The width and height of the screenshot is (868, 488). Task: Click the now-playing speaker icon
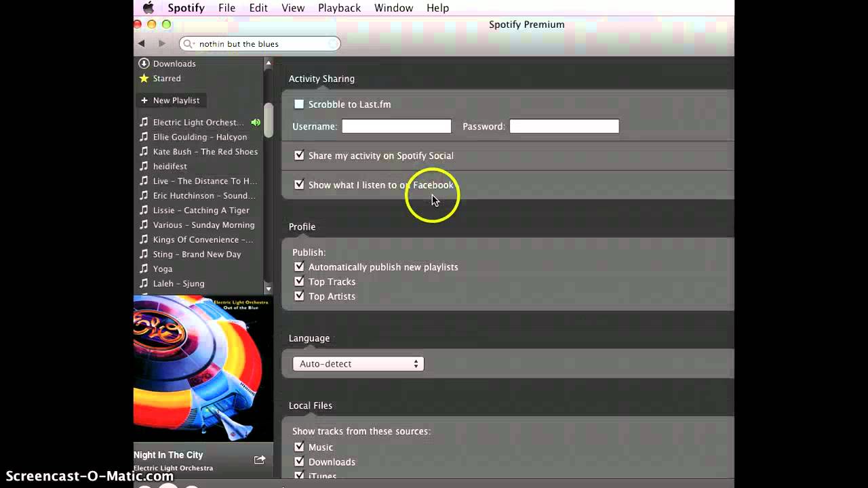click(x=256, y=123)
